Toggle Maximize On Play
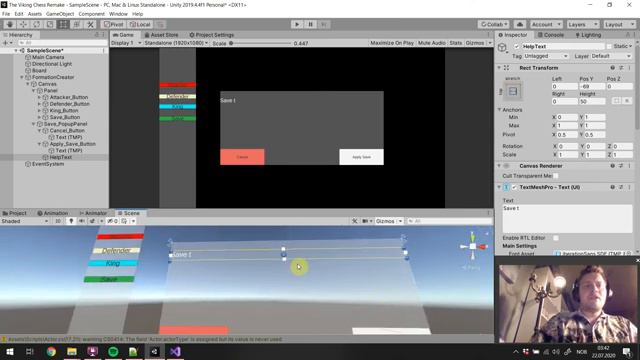This screenshot has height=360, width=640. 392,43
